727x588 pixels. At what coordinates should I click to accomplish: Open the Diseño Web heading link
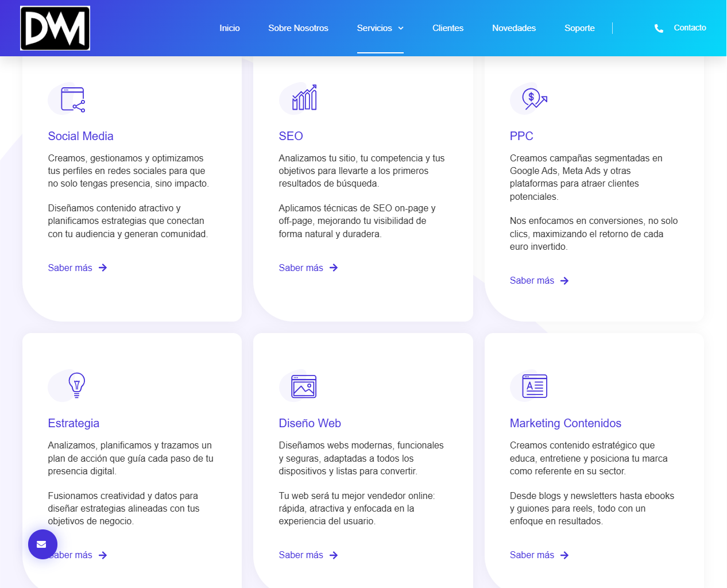(x=310, y=423)
